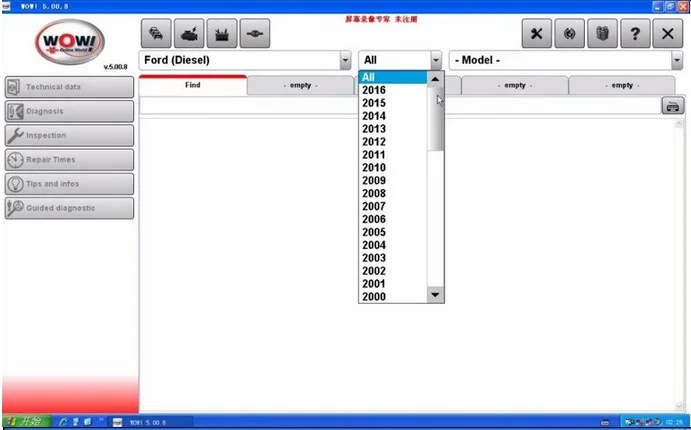Click the engine diagnostics toolbar icon
691x430 pixels.
click(189, 33)
